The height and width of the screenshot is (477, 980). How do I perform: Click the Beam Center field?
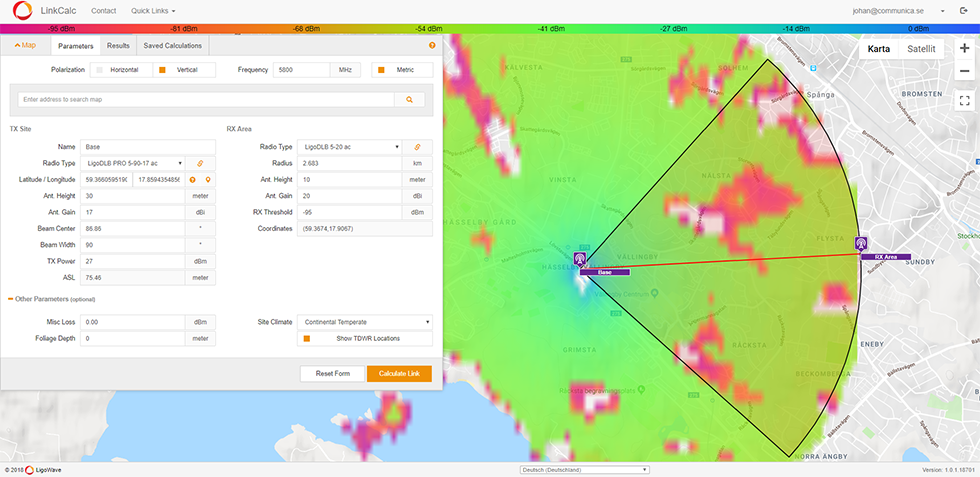point(132,229)
